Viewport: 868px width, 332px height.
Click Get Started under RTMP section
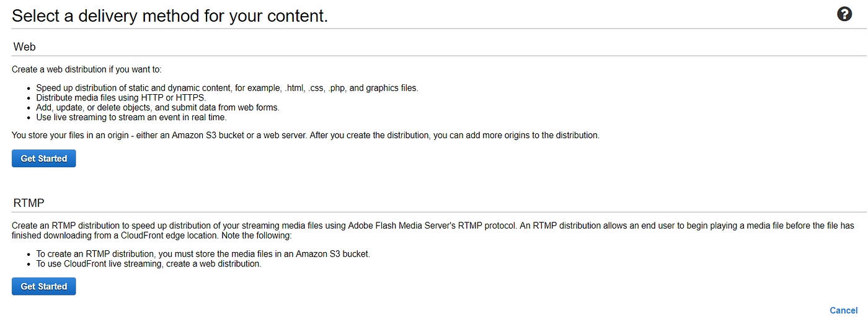coord(43,286)
